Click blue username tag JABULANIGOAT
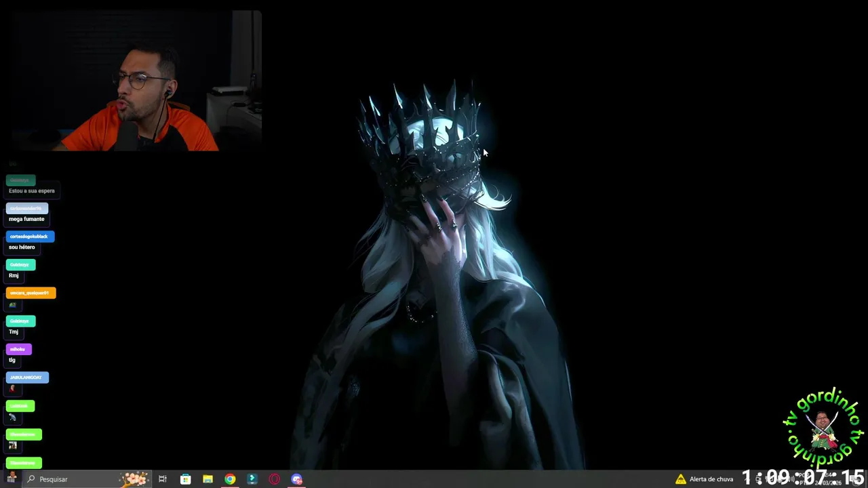868x488 pixels. click(x=27, y=378)
